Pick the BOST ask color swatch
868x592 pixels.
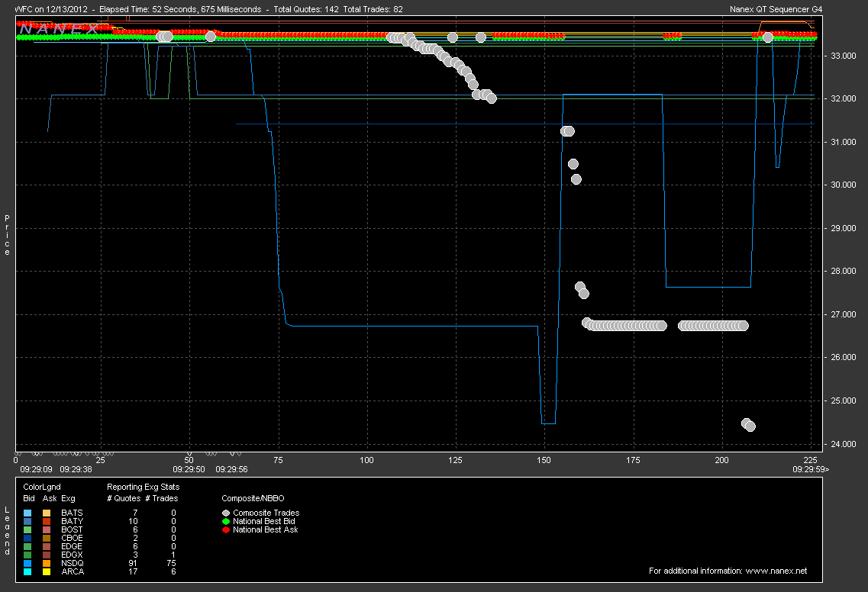pyautogui.click(x=47, y=529)
